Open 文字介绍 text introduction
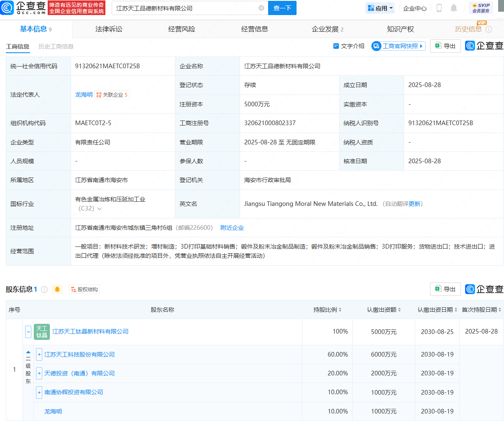Image resolution: width=504 pixels, height=421 pixels. click(349, 46)
